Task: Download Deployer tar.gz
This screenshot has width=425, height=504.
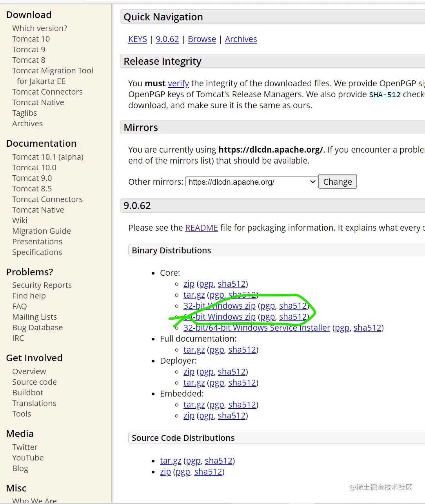Action: (194, 383)
